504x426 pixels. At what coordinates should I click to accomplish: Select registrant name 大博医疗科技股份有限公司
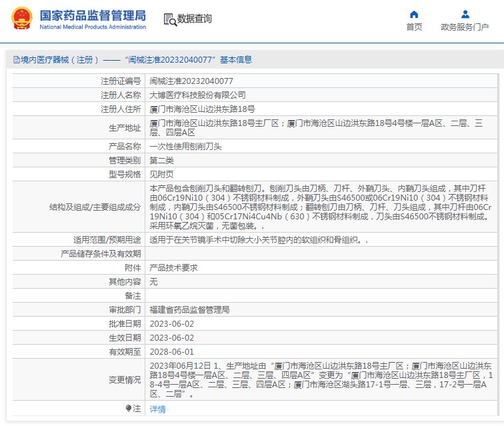coord(198,95)
